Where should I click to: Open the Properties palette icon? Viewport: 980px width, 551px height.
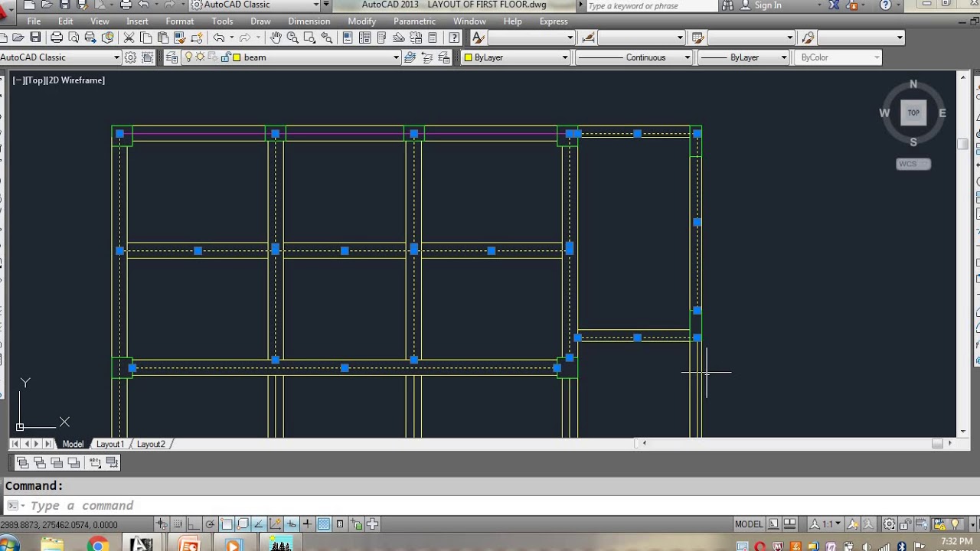point(348,37)
